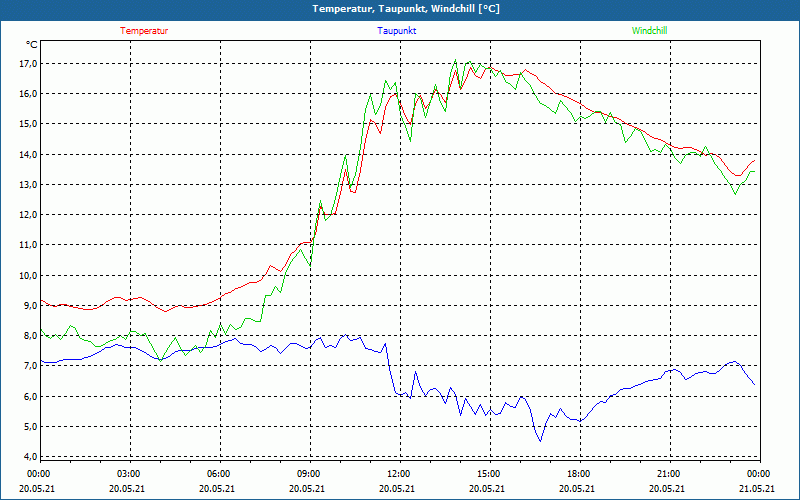Click the 6,0 y-axis value

coord(30,396)
